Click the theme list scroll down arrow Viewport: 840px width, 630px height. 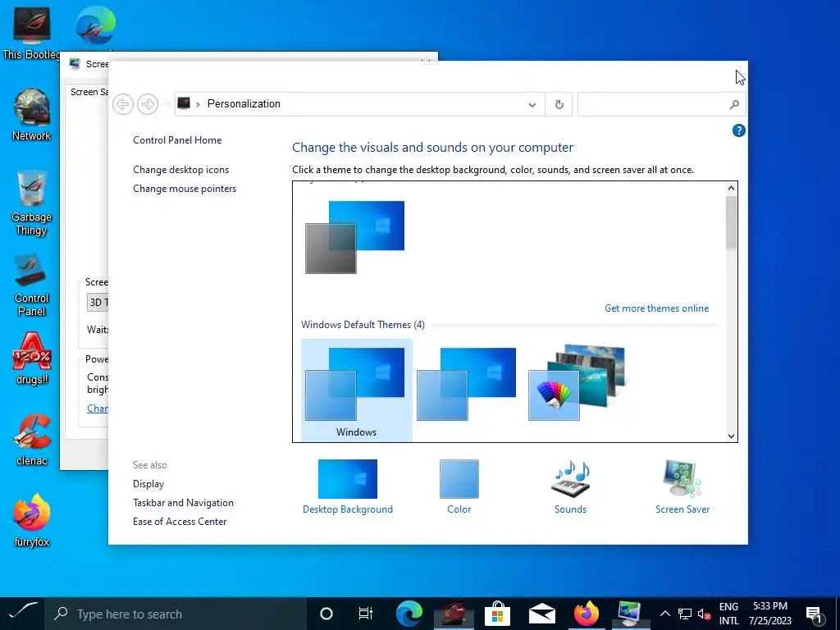pos(731,436)
